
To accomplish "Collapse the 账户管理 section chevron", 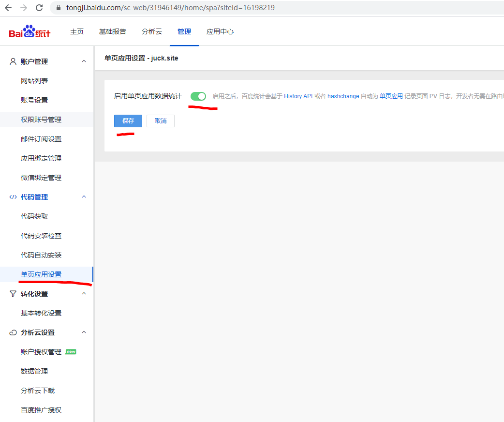I will point(84,61).
